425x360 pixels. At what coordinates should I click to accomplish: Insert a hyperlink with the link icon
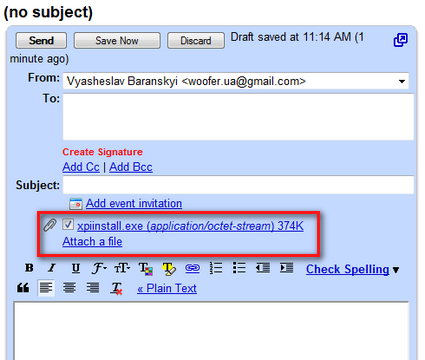tap(192, 268)
